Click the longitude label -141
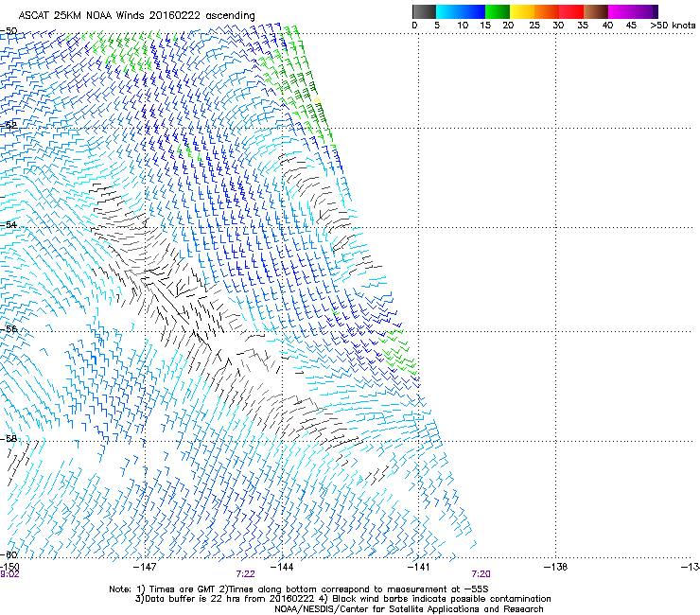The width and height of the screenshot is (700, 615). tap(419, 567)
